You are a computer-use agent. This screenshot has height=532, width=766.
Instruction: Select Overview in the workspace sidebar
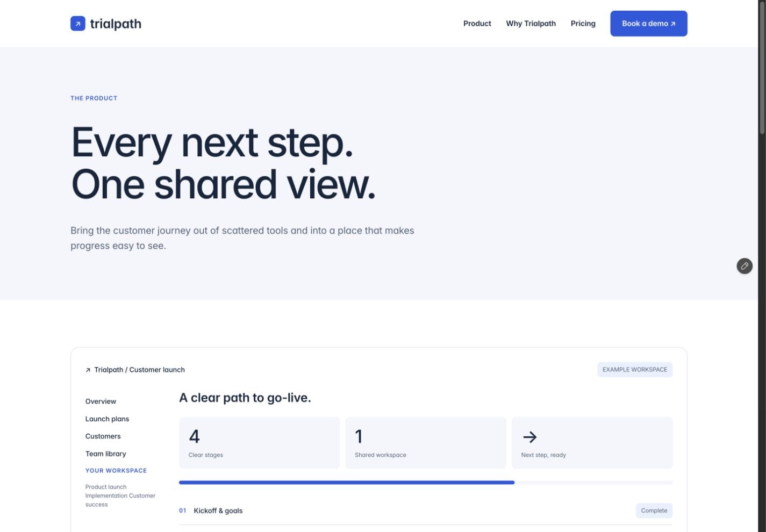(101, 401)
